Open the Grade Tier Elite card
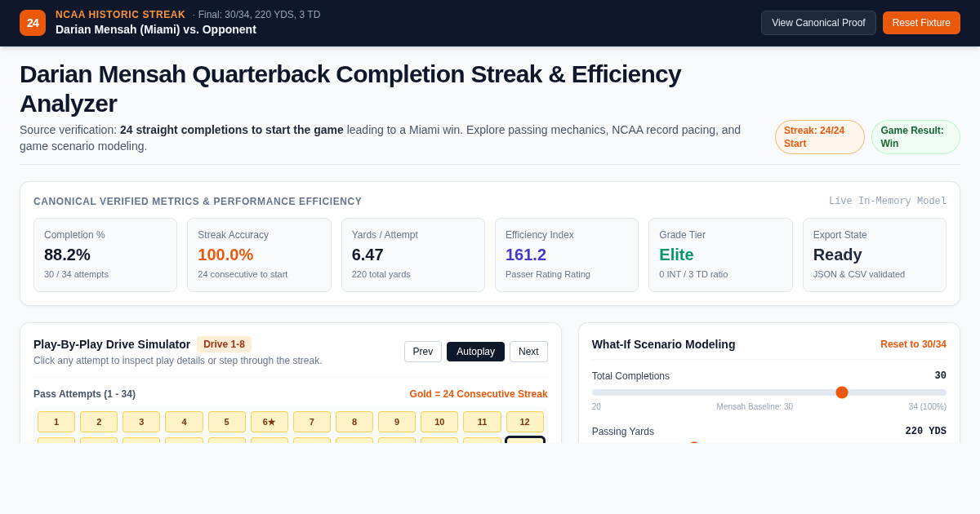This screenshot has width=980, height=514. point(720,255)
